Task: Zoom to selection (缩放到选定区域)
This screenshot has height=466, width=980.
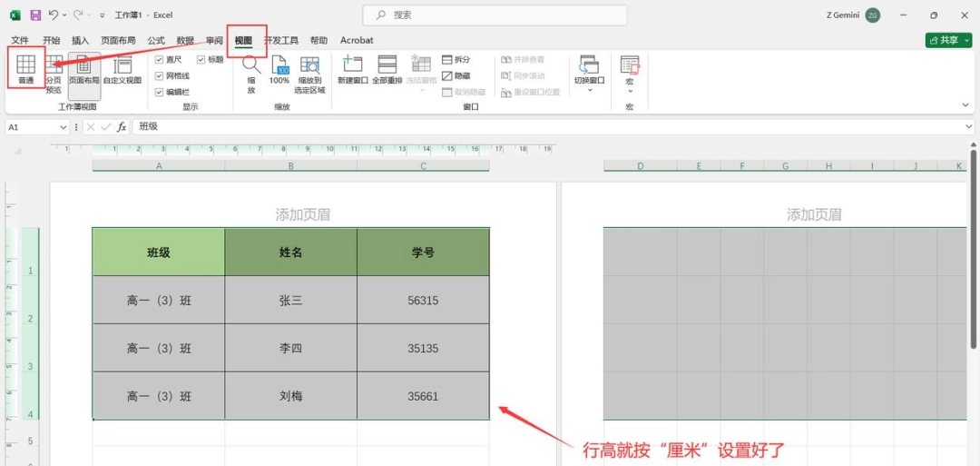Action: coord(310,74)
